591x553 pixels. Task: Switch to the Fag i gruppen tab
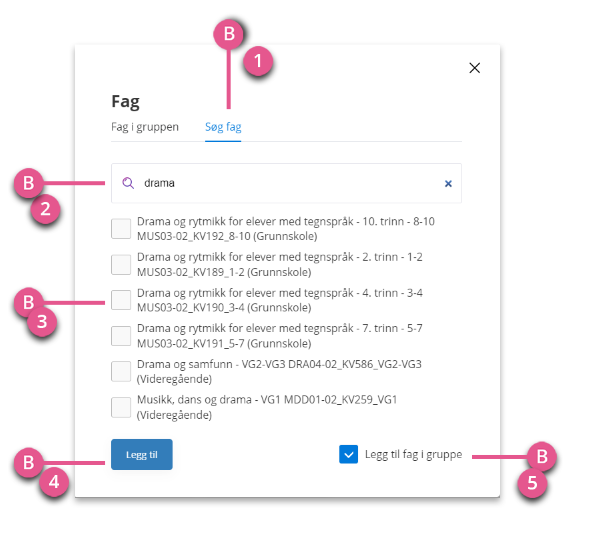[145, 127]
